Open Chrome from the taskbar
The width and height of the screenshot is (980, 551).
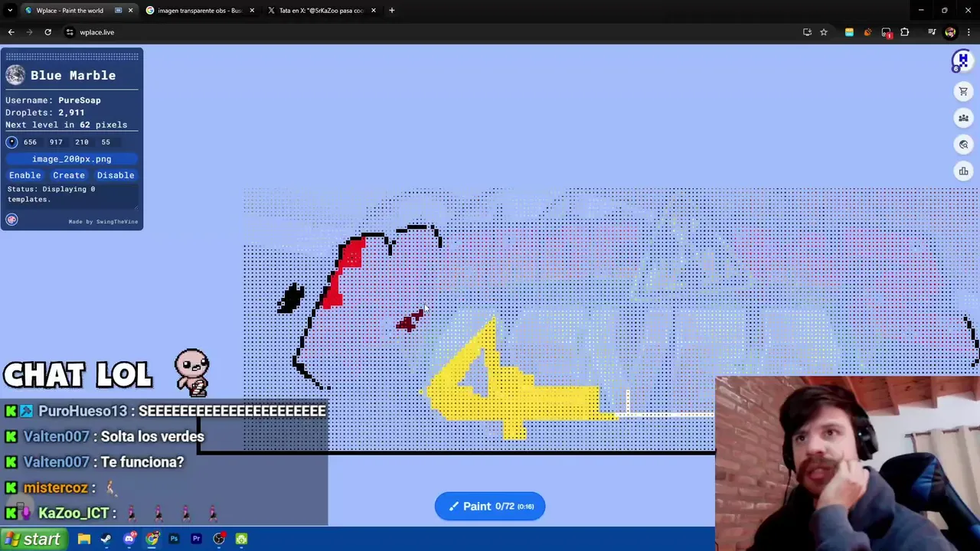[x=152, y=539]
